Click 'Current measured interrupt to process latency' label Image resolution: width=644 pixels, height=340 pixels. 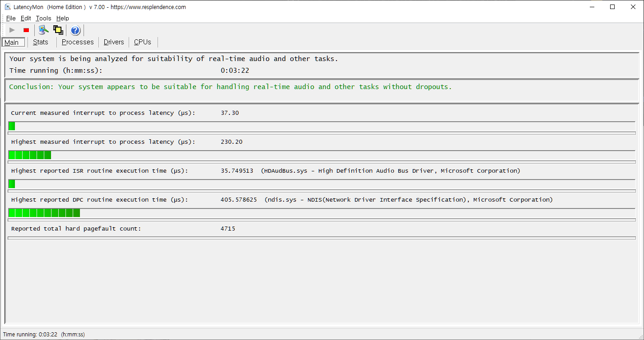pos(103,113)
